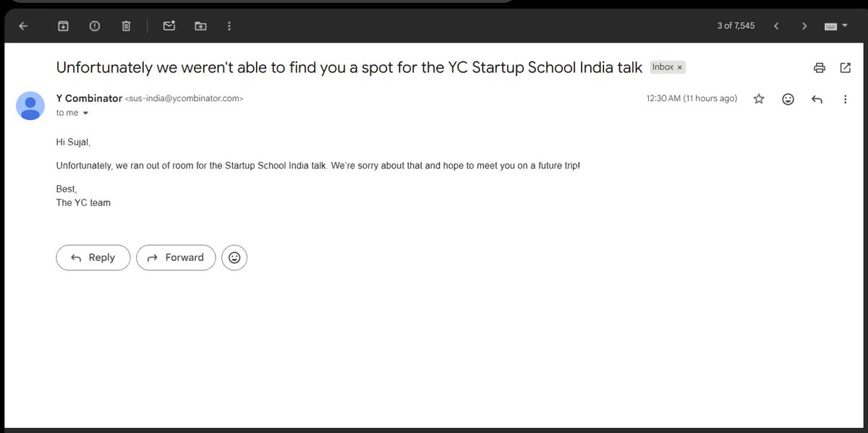
Task: Click the Inbox label tag
Action: point(668,67)
